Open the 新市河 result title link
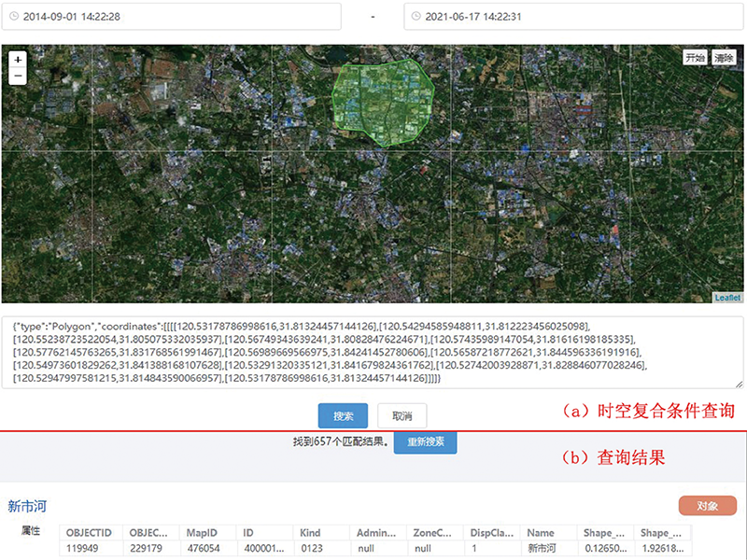Image resolution: width=747 pixels, height=560 pixels. click(27, 506)
